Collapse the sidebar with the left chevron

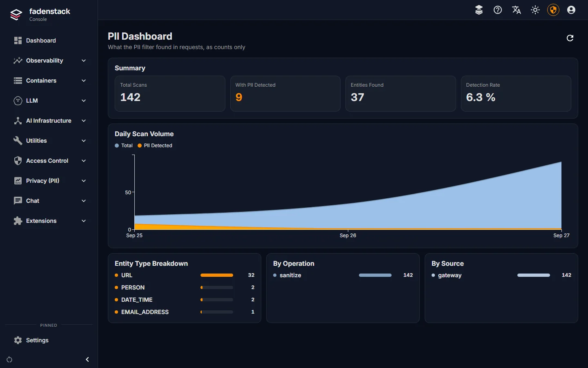click(x=87, y=359)
